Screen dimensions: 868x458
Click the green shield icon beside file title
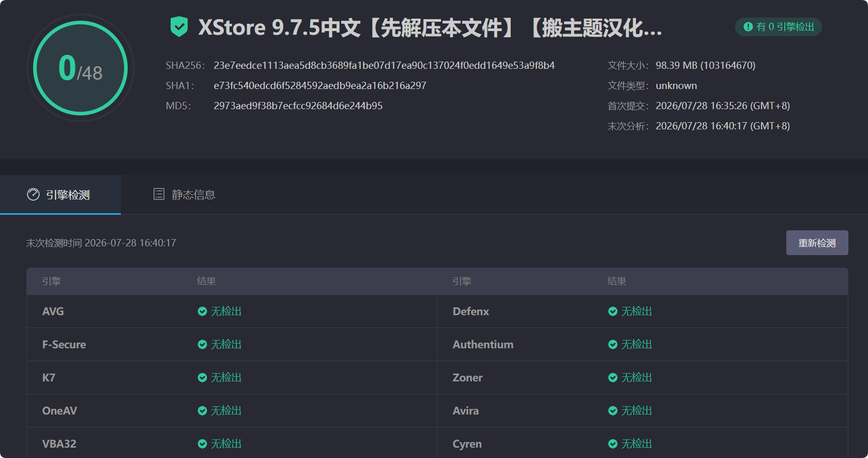point(179,26)
